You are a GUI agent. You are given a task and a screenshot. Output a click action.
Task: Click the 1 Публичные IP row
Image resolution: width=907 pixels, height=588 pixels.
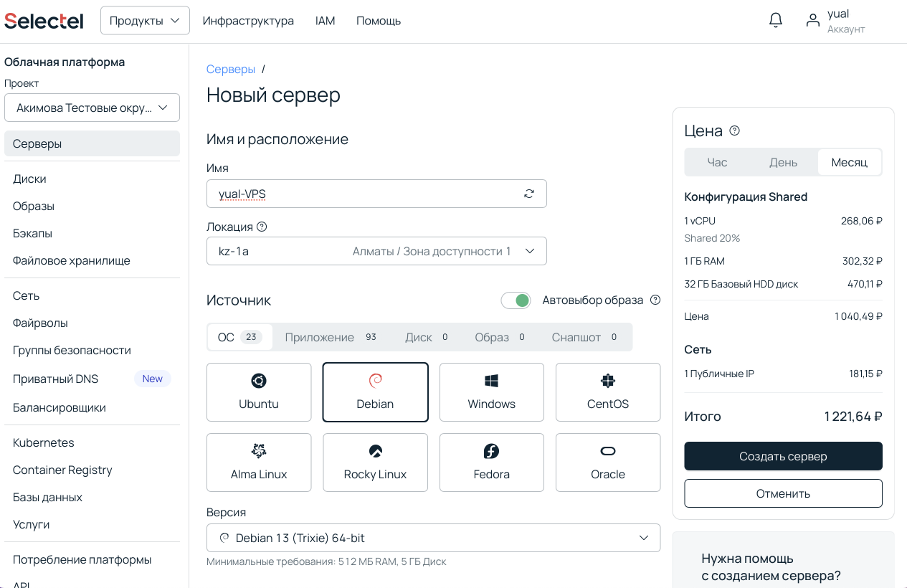pos(783,374)
